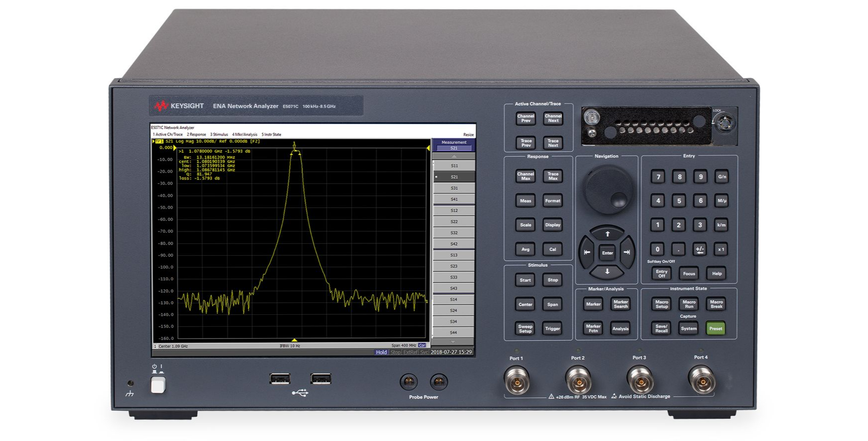Viewport: 868px width, 441px height.
Task: Open the 2 Response menu
Action: point(196,135)
